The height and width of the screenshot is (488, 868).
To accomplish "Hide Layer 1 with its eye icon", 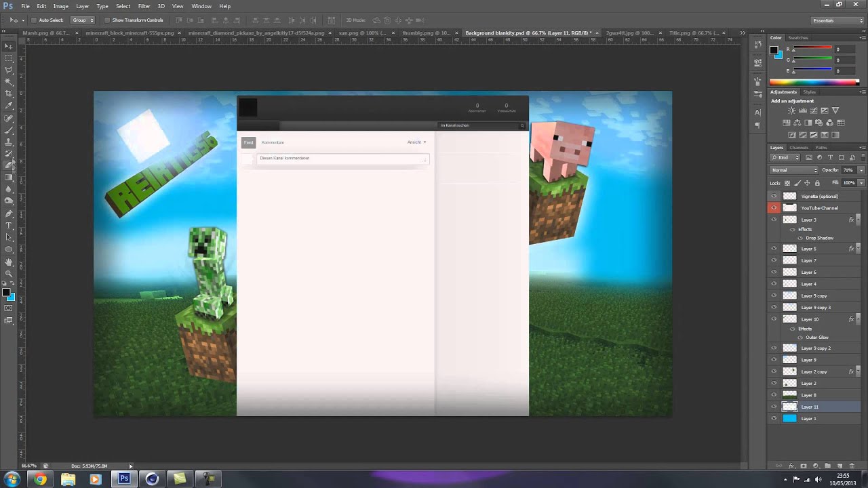I will point(774,418).
